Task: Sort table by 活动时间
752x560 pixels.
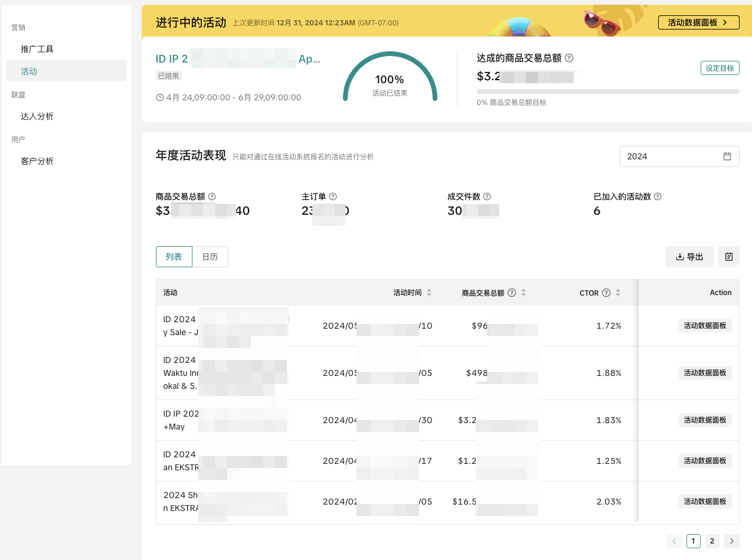Action: click(429, 293)
